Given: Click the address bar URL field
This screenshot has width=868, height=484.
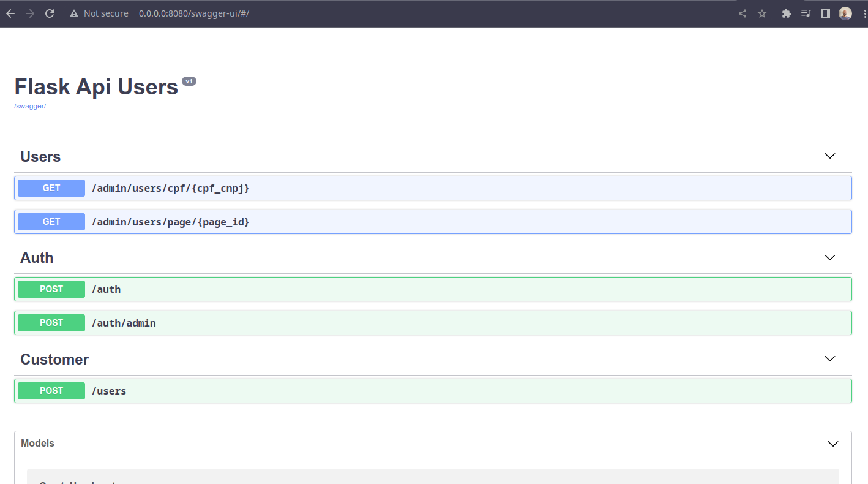Looking at the screenshot, I should (193, 13).
